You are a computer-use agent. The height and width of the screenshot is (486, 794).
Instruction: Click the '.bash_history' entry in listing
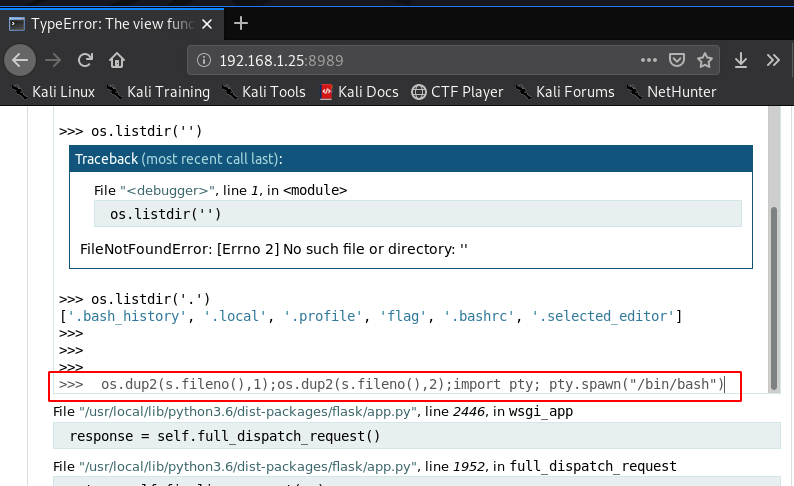pyautogui.click(x=127, y=316)
